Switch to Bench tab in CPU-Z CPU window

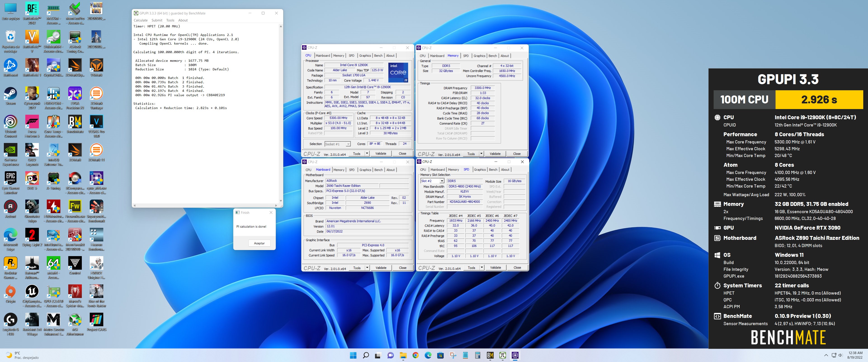378,56
